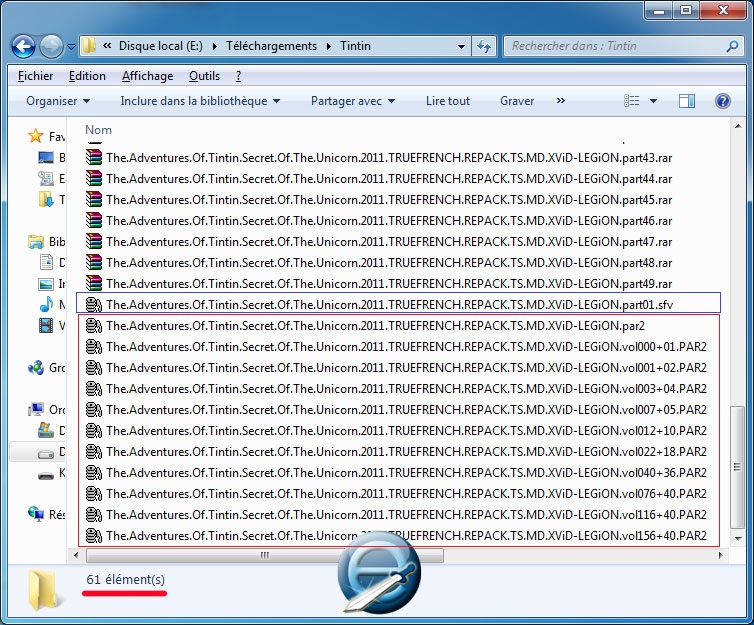
Task: Click the music note library icon
Action: pyautogui.click(x=46, y=304)
